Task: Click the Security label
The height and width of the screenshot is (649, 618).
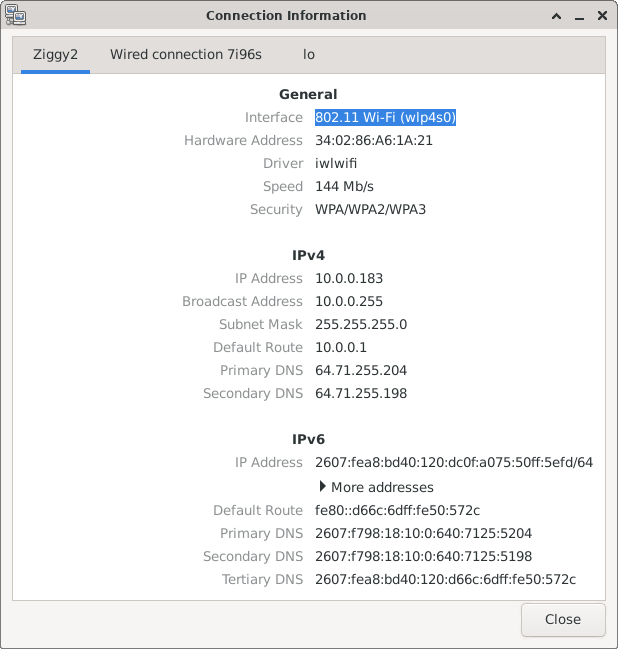Action: [x=276, y=209]
